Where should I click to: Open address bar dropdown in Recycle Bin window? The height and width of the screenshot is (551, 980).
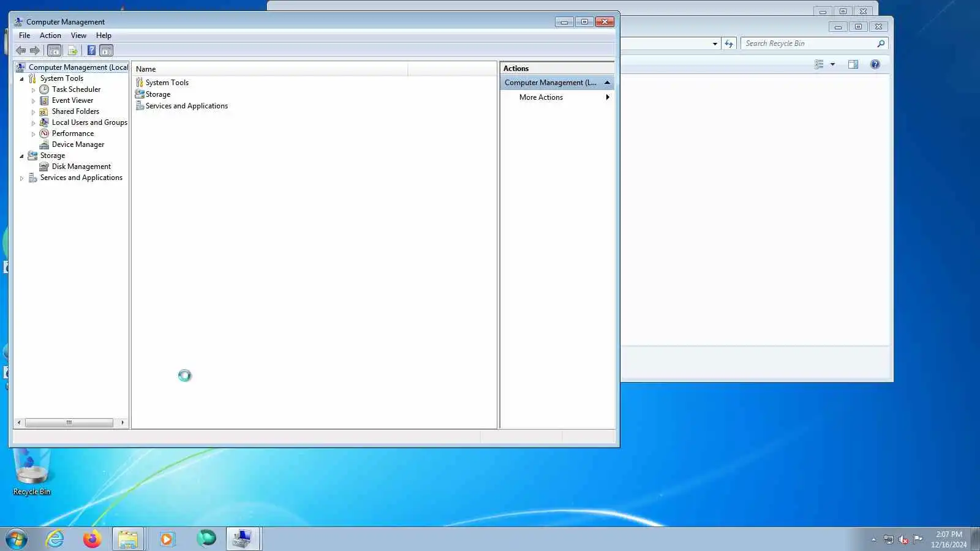click(x=715, y=43)
